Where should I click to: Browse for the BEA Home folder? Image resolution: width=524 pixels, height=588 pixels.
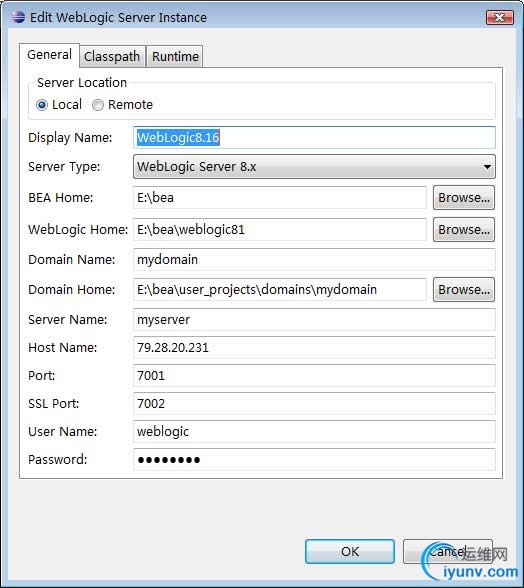(464, 198)
